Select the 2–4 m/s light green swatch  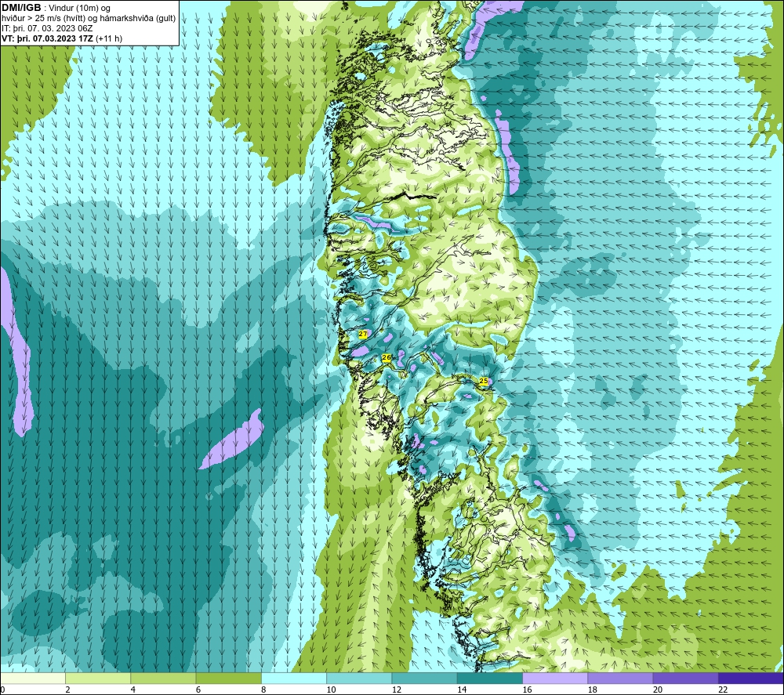pyautogui.click(x=98, y=678)
